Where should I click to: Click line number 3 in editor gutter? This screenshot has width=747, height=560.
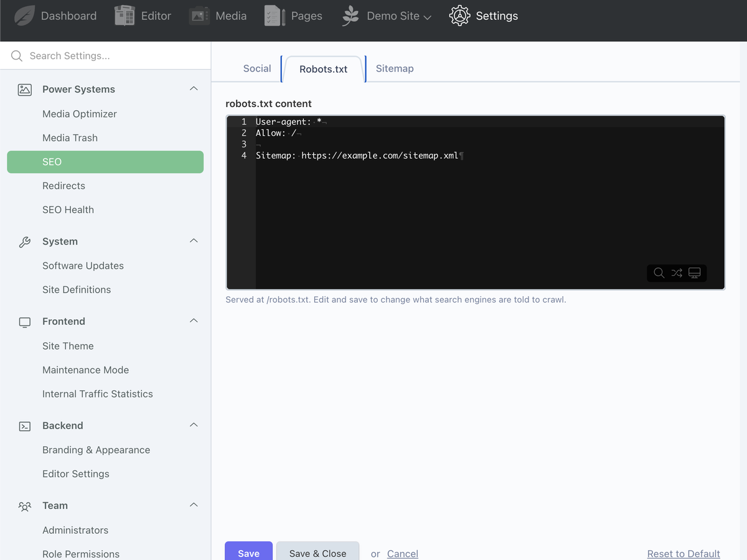click(244, 144)
